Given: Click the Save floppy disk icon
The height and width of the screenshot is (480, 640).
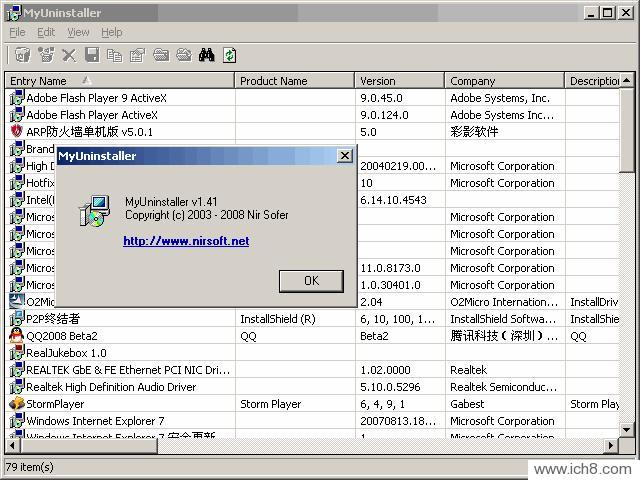Looking at the screenshot, I should pyautogui.click(x=92, y=55).
